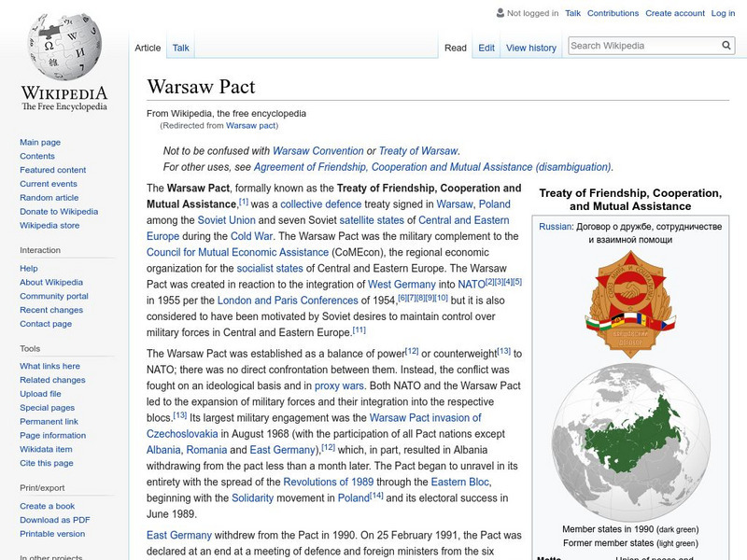Open the West Germany link
Screen dimensions: 747x560
pyautogui.click(x=402, y=285)
